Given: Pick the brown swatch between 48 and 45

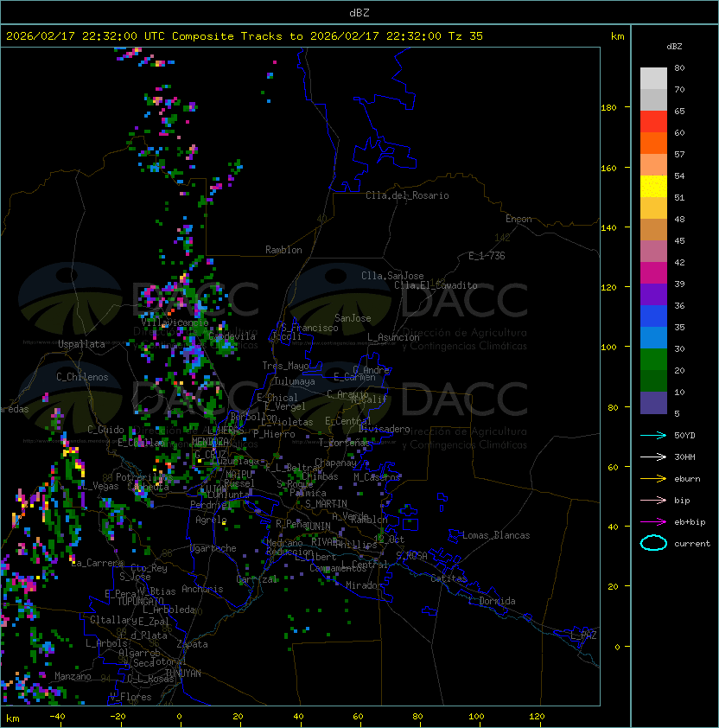Looking at the screenshot, I should pos(653,229).
